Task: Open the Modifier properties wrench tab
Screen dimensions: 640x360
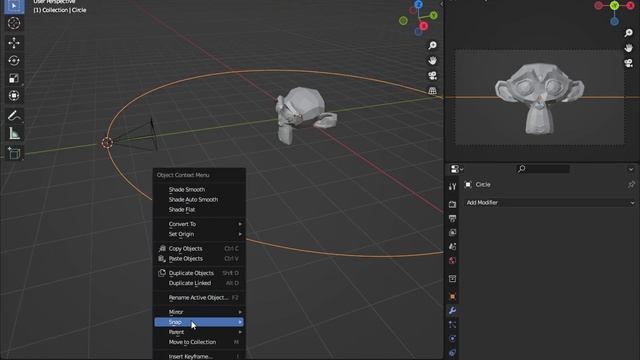Action: [x=452, y=311]
